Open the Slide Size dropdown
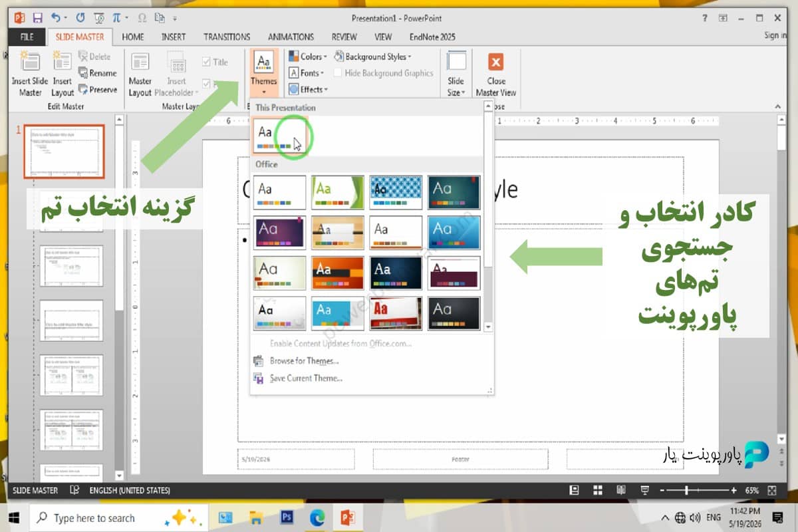This screenshot has height=532, width=798. [456, 74]
